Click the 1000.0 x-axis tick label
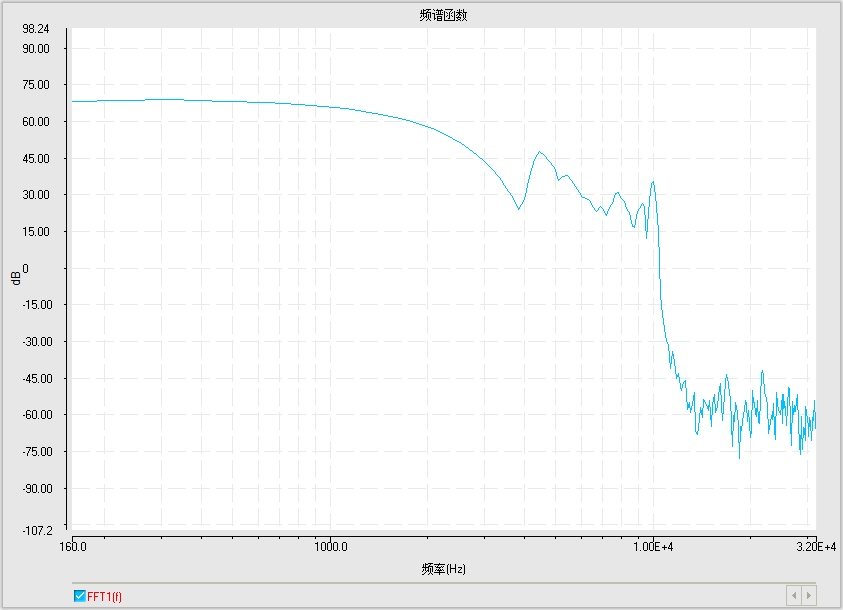The width and height of the screenshot is (843, 610). coord(330,545)
